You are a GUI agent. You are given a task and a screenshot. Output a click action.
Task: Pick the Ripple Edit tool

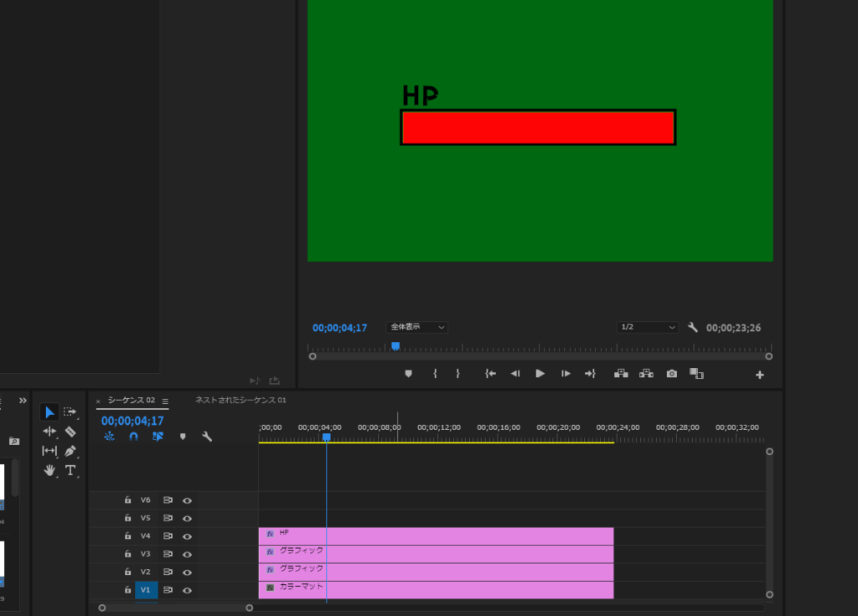[49, 432]
